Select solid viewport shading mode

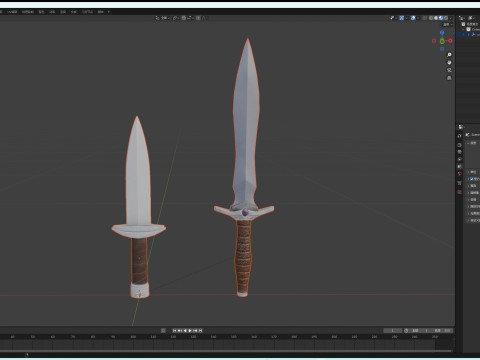tap(436, 18)
